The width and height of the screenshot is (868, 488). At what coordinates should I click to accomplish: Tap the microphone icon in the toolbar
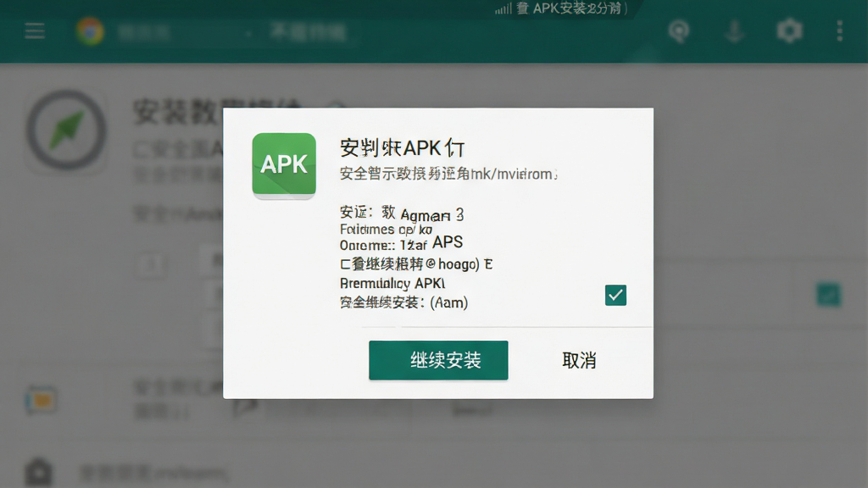pyautogui.click(x=735, y=31)
